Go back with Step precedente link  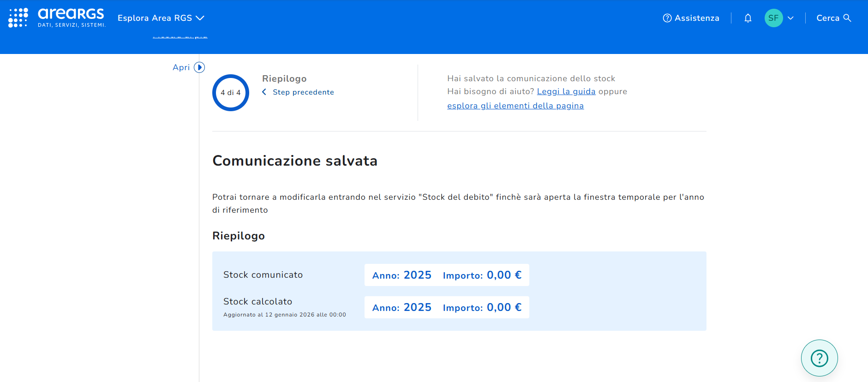303,92
